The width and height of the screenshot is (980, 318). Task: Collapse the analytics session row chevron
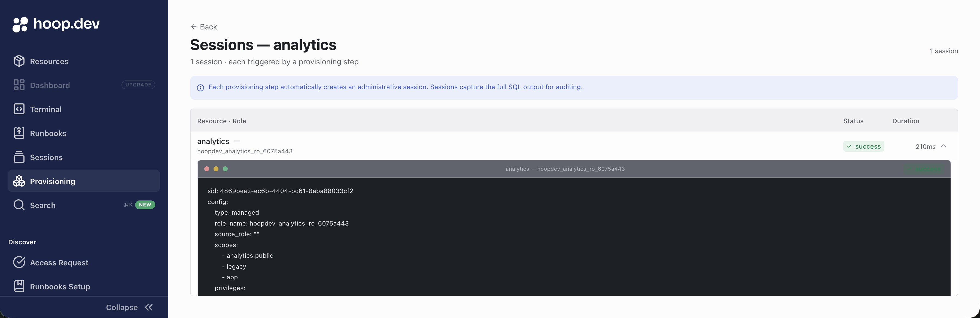click(944, 146)
